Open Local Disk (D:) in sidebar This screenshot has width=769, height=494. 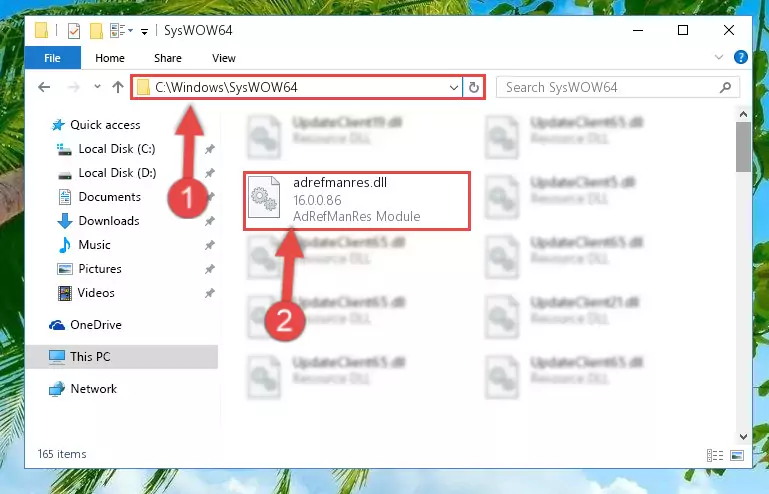click(117, 173)
